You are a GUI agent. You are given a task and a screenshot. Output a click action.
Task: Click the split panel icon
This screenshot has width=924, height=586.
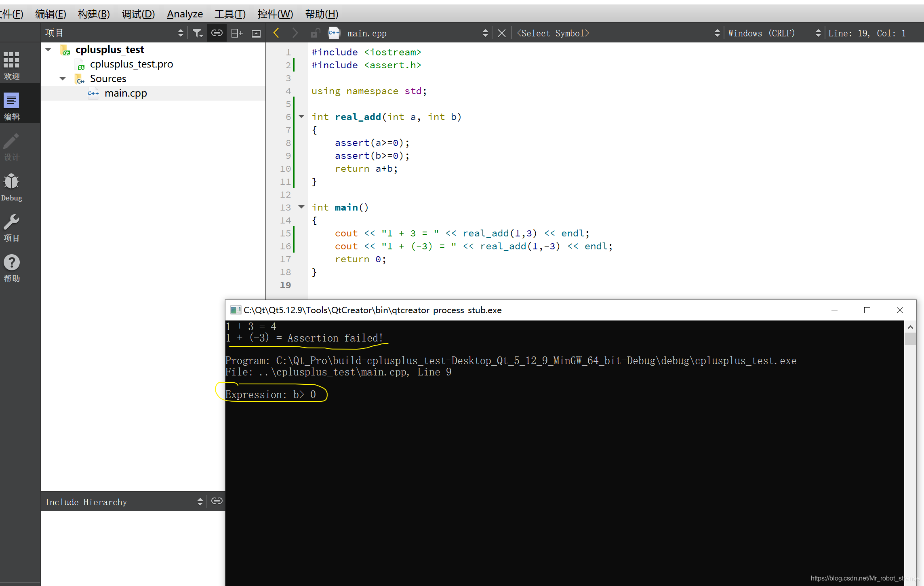[236, 33]
